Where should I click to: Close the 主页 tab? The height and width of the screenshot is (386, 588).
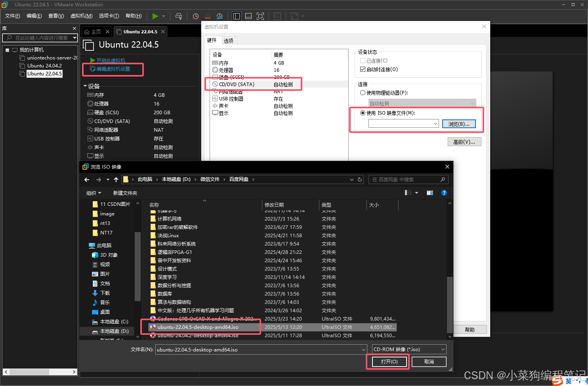point(107,32)
